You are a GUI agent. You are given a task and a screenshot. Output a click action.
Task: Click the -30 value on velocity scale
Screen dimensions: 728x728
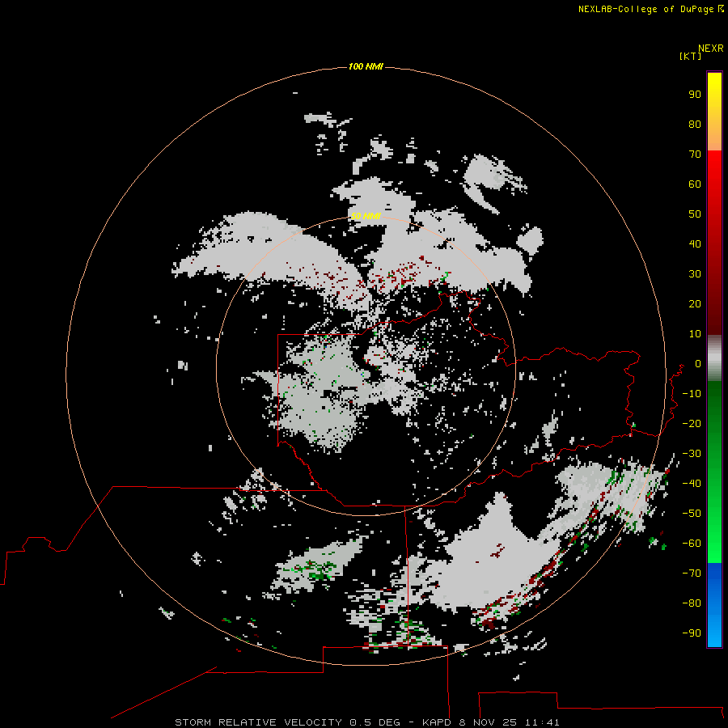pos(692,454)
